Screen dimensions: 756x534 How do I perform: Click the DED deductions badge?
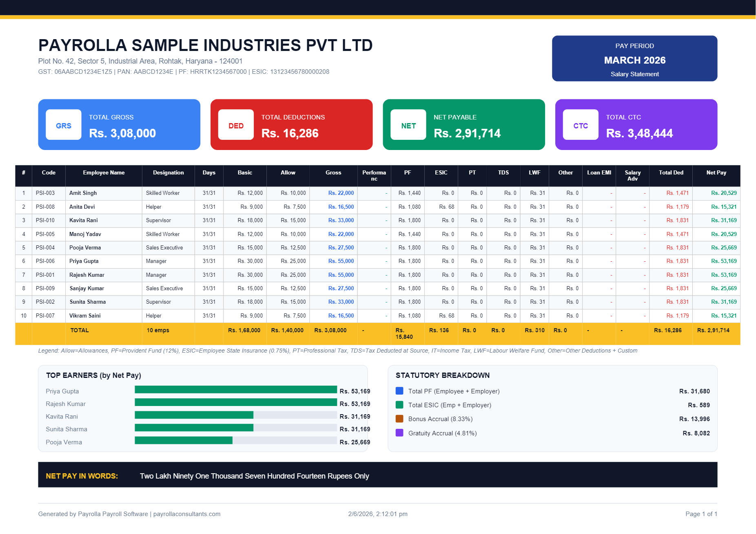pos(236,125)
